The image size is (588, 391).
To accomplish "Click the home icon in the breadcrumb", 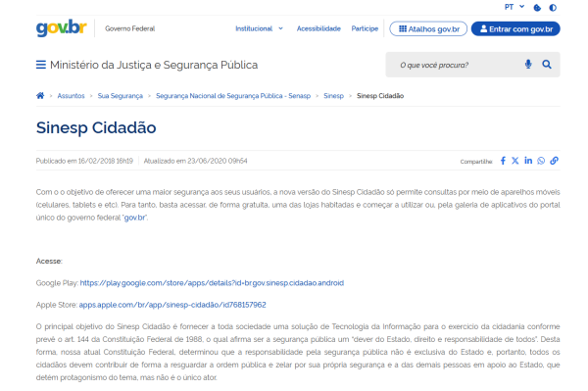I will 40,96.
